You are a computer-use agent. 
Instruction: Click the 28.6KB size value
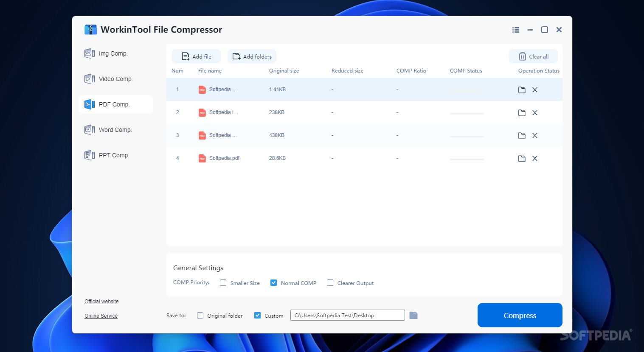[277, 158]
